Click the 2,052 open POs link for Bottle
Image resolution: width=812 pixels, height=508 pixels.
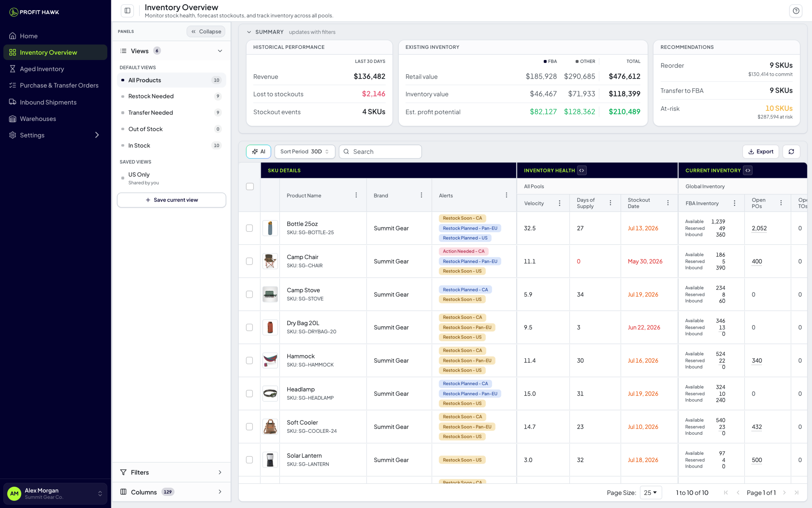tap(759, 228)
